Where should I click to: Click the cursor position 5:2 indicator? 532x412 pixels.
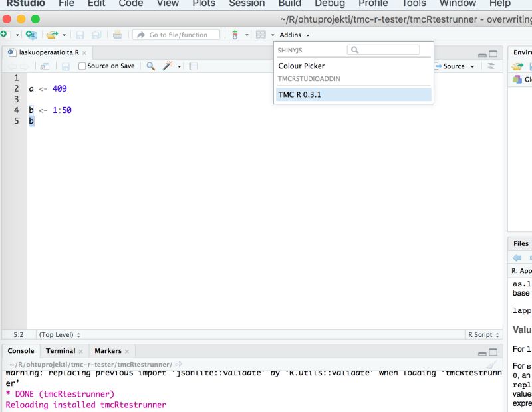[x=19, y=334]
